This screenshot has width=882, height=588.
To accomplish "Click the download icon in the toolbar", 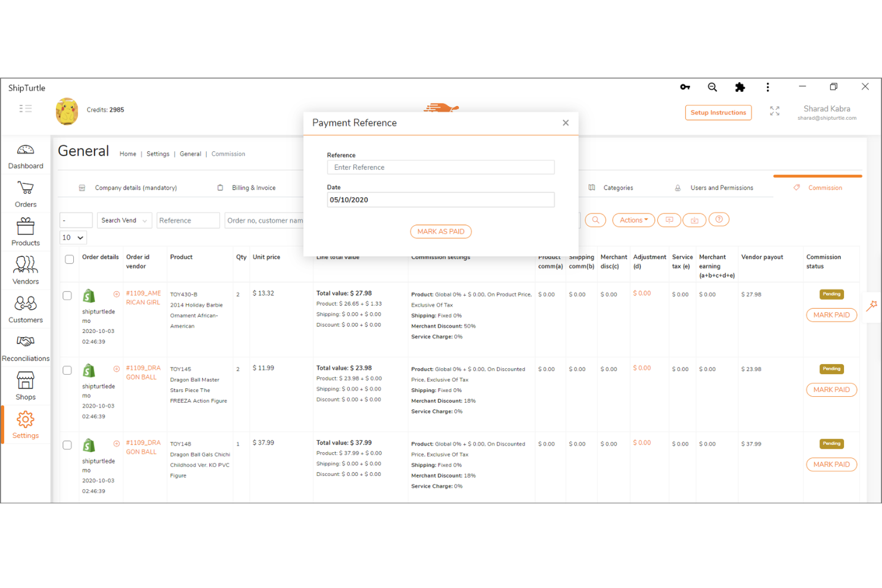I will coord(694,220).
